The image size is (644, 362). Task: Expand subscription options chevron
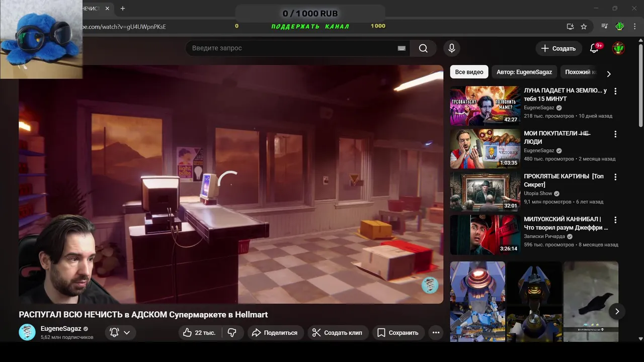pos(127,332)
